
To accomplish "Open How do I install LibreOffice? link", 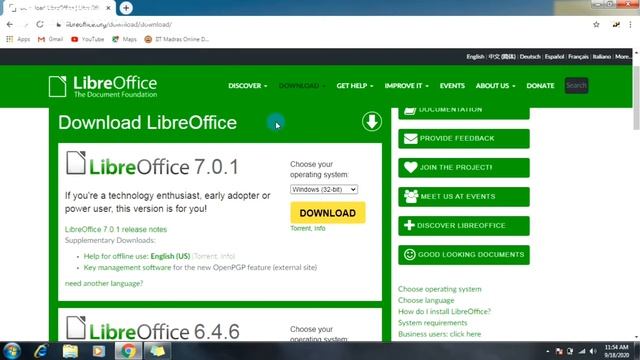I will (x=444, y=311).
